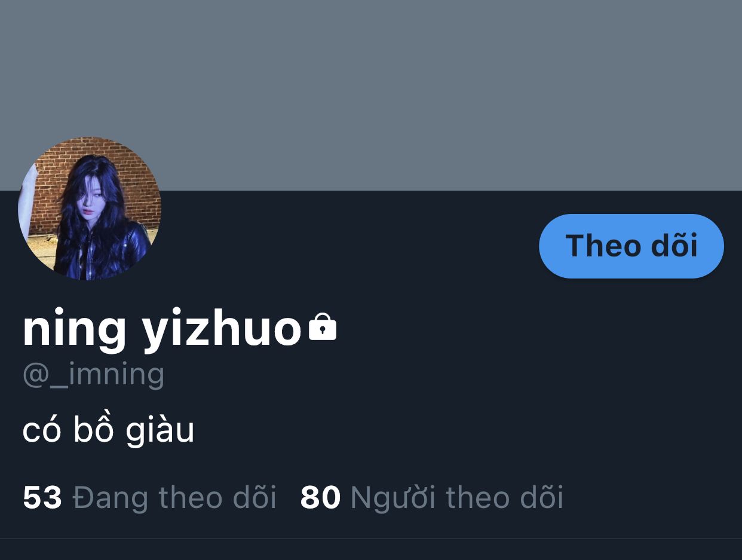The width and height of the screenshot is (742, 560).
Task: Click the person's face in avatar
Action: (94, 203)
